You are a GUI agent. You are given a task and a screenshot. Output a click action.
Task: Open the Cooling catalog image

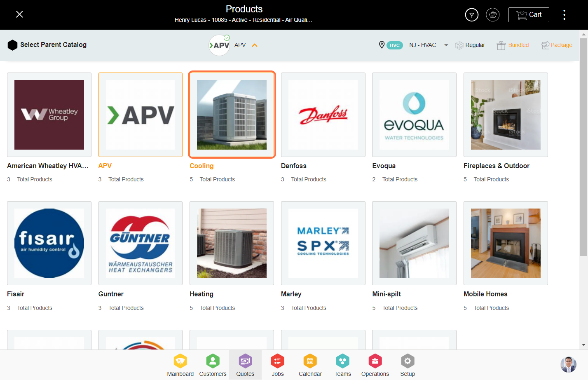232,115
